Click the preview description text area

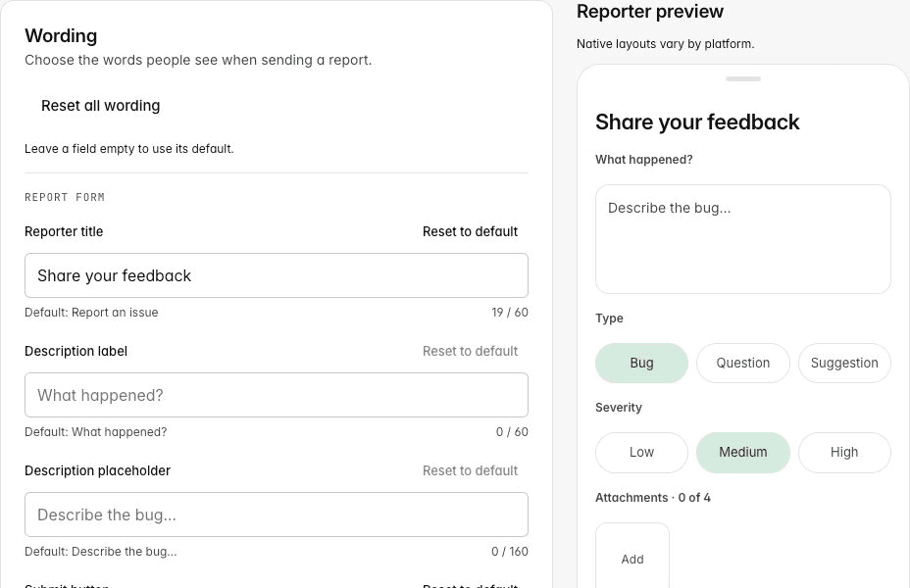[x=743, y=239]
